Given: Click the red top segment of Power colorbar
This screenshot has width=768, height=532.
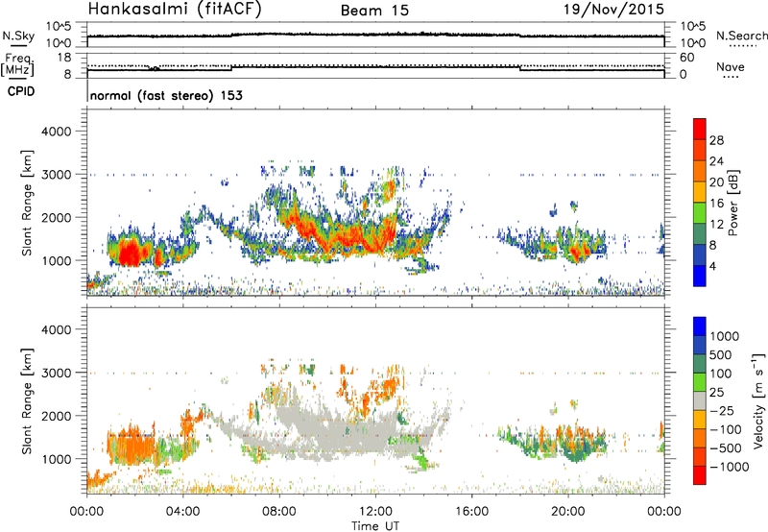Looking at the screenshot, I should coord(700,129).
